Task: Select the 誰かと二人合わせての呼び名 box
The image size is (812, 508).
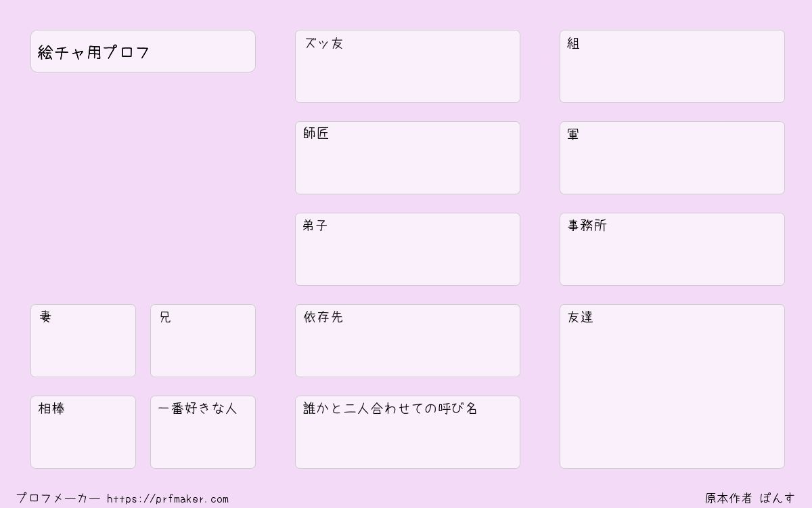Action: [407, 432]
